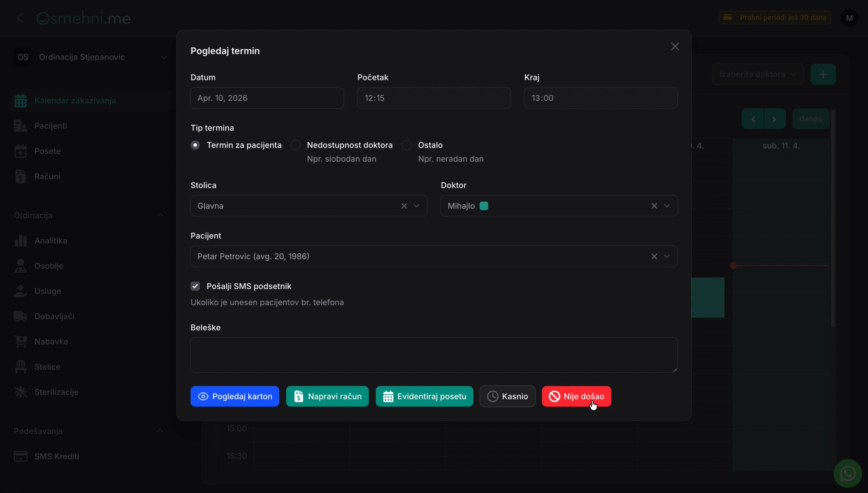Viewport: 868px width, 493px height.
Task: Click the prohibited icon on Nije došao
Action: (554, 396)
